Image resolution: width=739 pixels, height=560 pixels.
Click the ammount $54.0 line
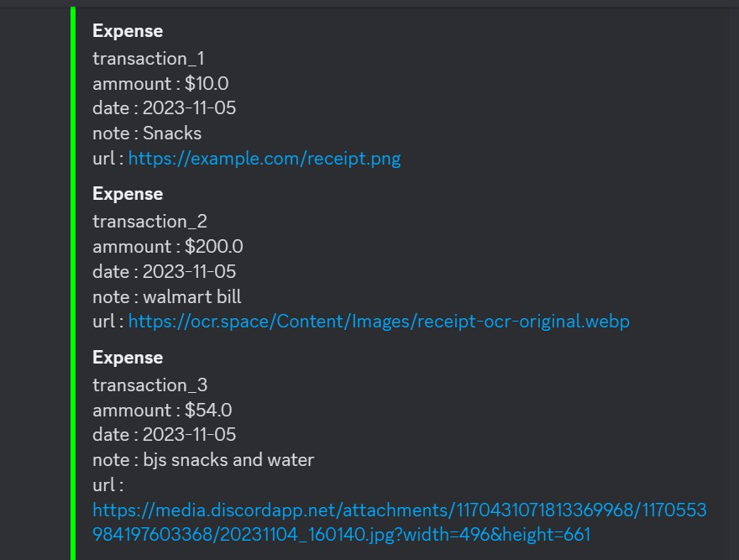(x=162, y=410)
